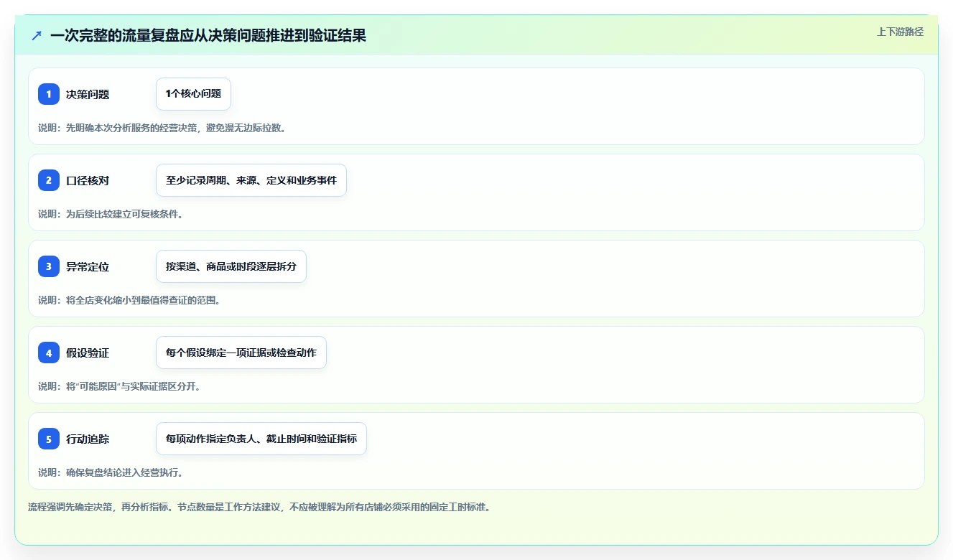Click the 至少记录周期、来源、定义和业务事件 chip

[251, 180]
